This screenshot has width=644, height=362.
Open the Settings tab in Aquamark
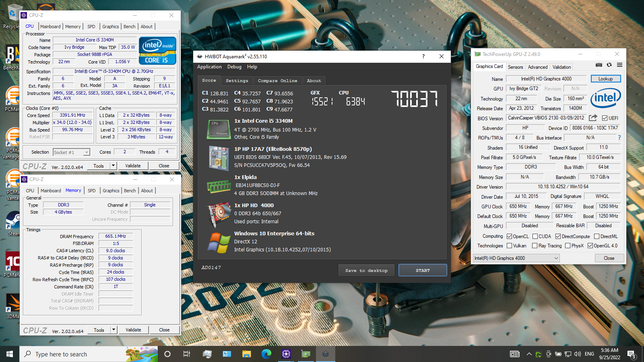point(237,81)
